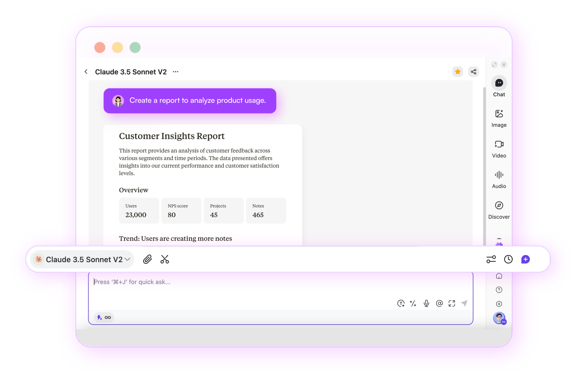Image resolution: width=588 pixels, height=372 pixels.
Task: Open the three-dot menu beside chat title
Action: tap(175, 72)
